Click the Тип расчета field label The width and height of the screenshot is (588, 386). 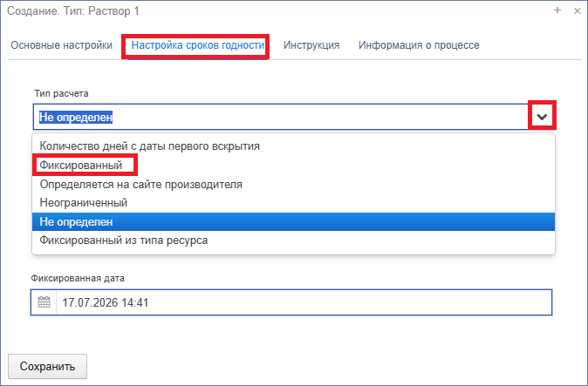tap(61, 93)
